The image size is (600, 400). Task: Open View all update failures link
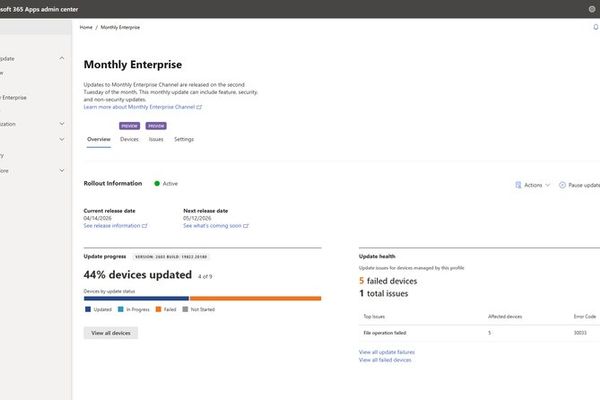click(x=387, y=352)
